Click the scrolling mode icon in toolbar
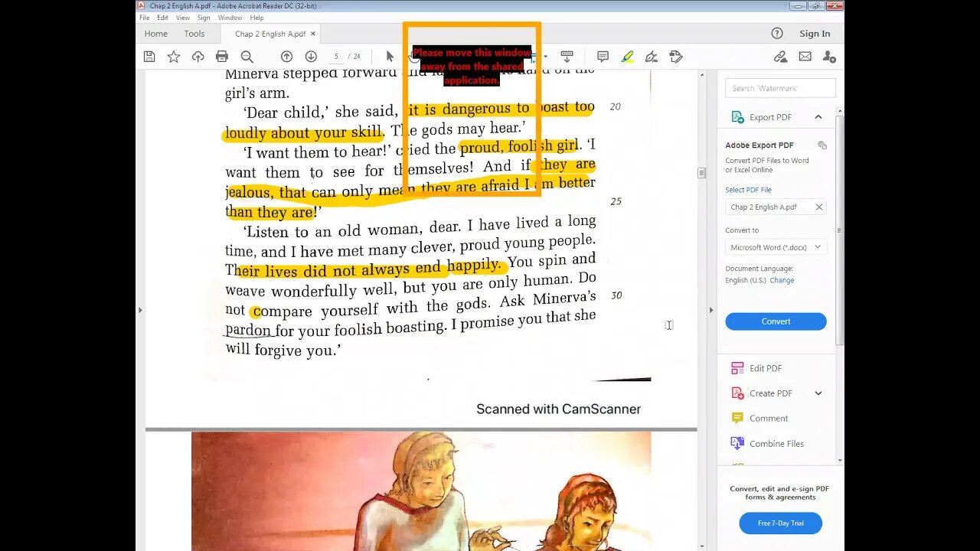This screenshot has width=980, height=551. pos(567,57)
